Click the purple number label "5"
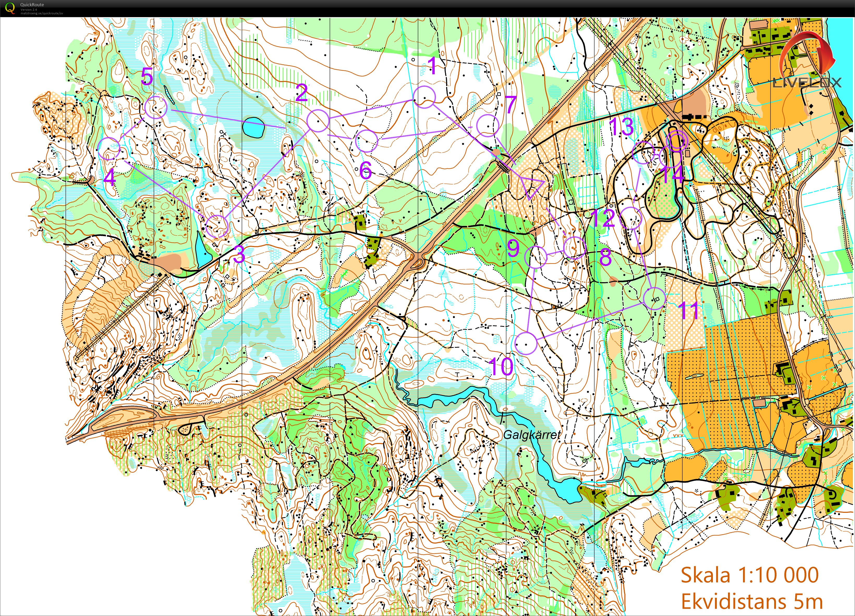This screenshot has height=616, width=855. tap(147, 77)
